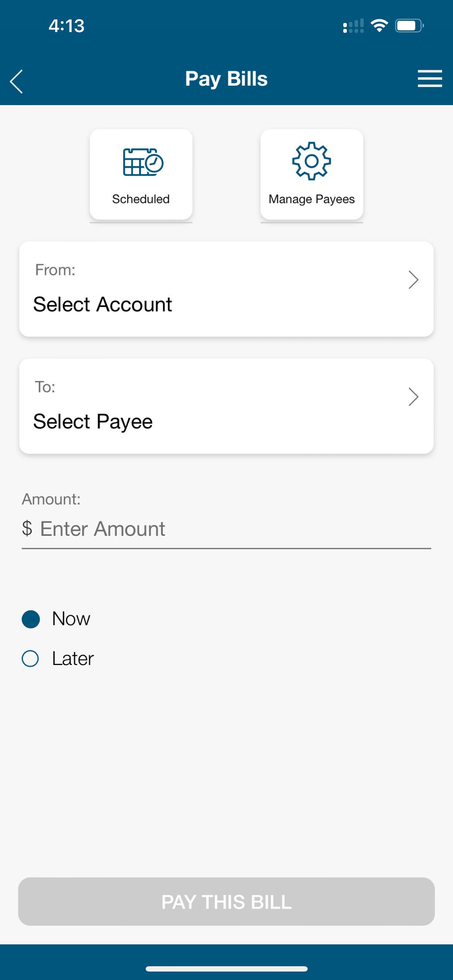Click the Manage Payees gear icon

[311, 161]
